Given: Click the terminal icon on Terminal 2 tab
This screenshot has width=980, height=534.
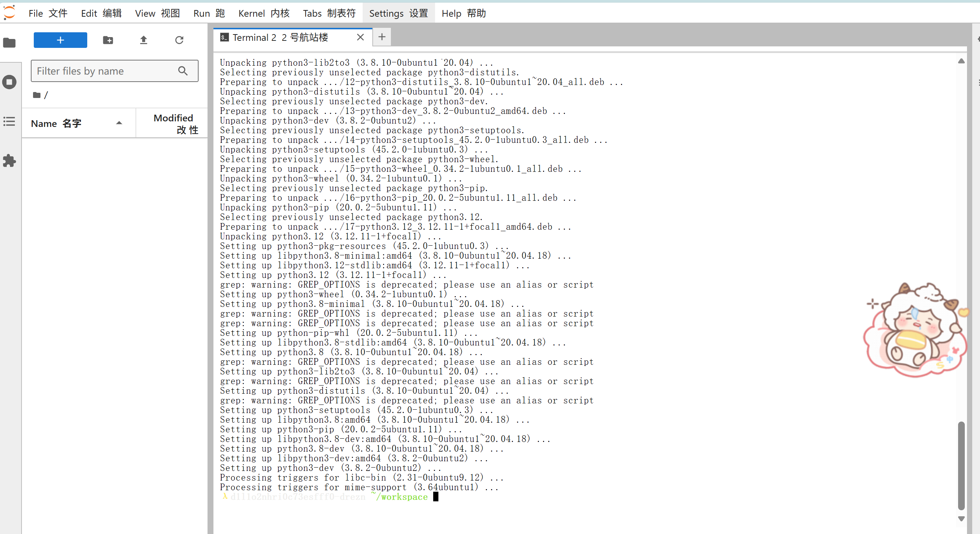Looking at the screenshot, I should point(225,37).
